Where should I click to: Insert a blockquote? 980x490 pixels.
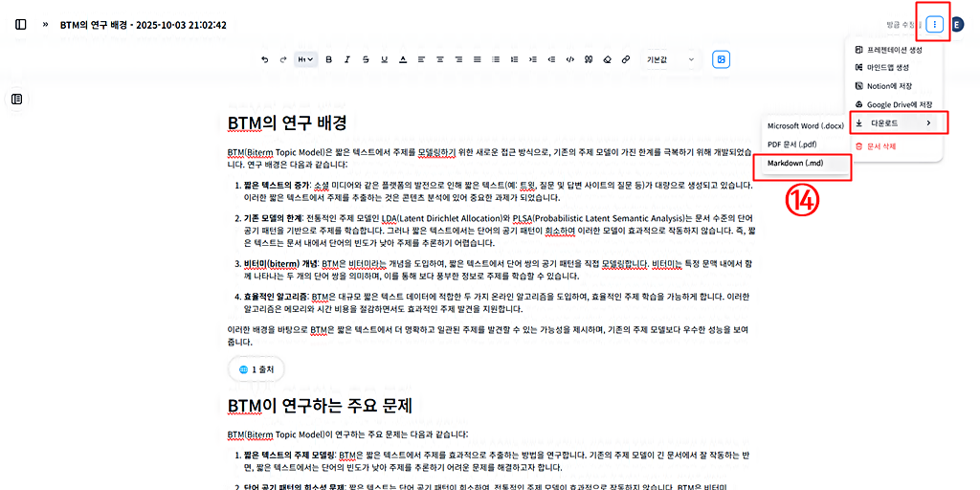click(589, 59)
